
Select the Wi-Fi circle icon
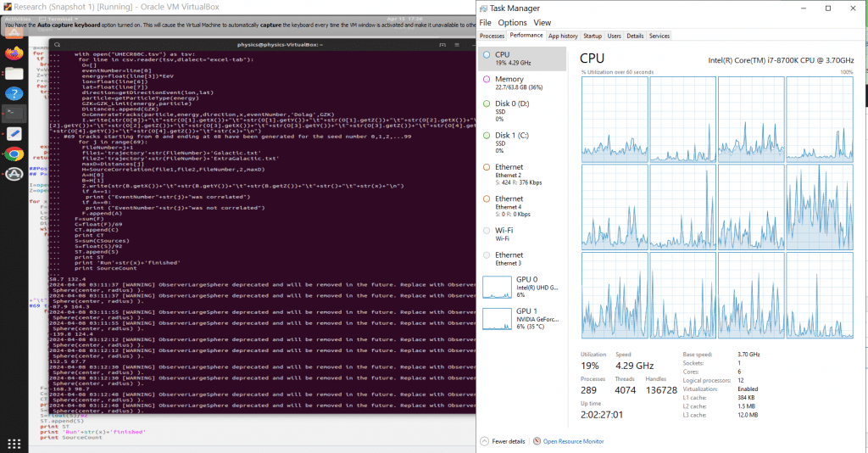pos(487,231)
